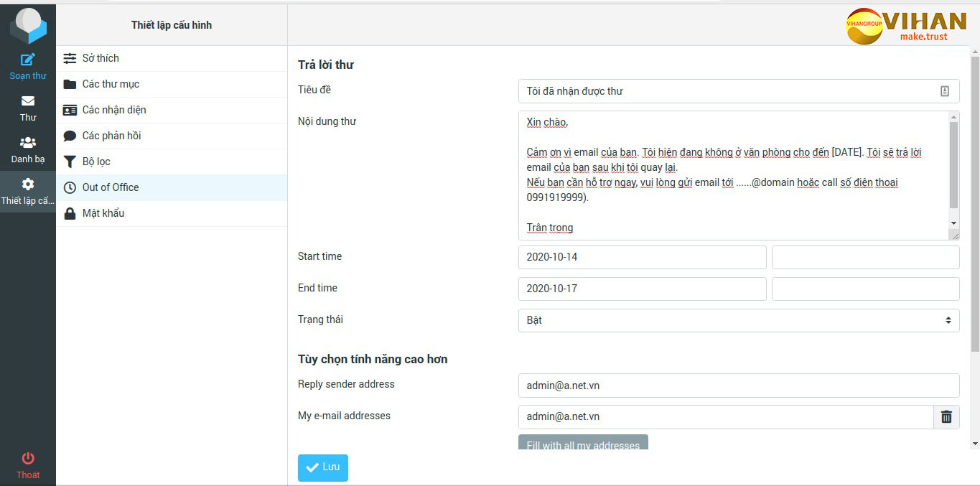Go to Bộ lọc filters section
This screenshot has width=980, height=486.
click(x=96, y=162)
